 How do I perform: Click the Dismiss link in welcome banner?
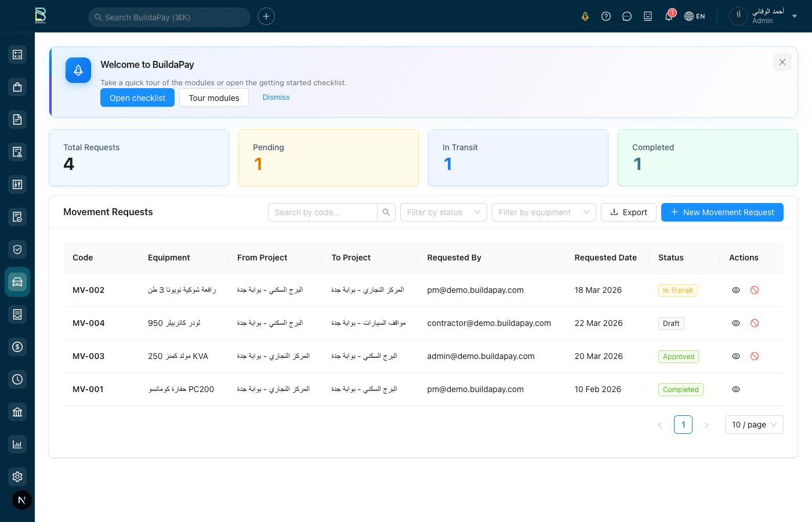click(x=276, y=97)
